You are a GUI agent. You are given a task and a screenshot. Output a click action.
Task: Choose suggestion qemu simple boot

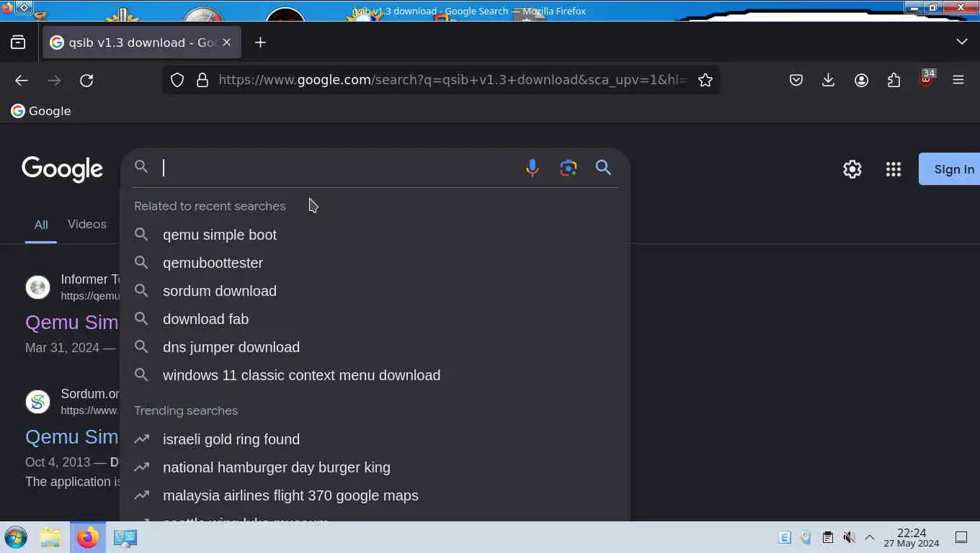point(375,235)
